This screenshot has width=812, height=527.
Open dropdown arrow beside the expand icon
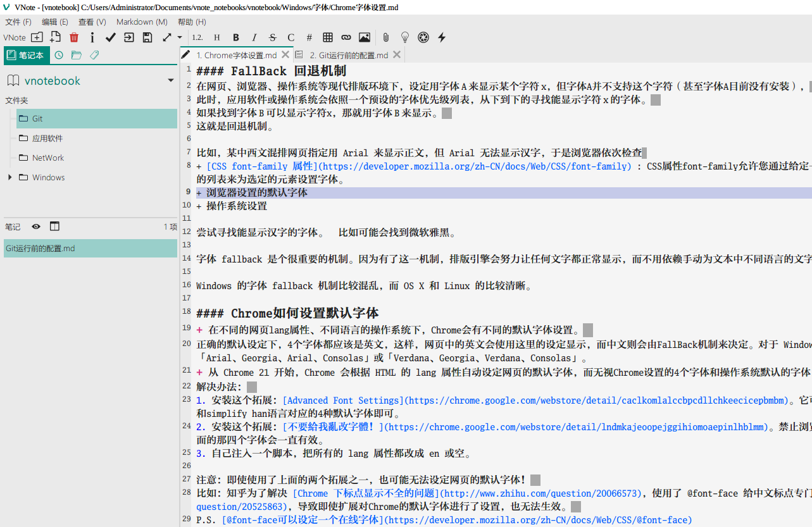click(180, 37)
